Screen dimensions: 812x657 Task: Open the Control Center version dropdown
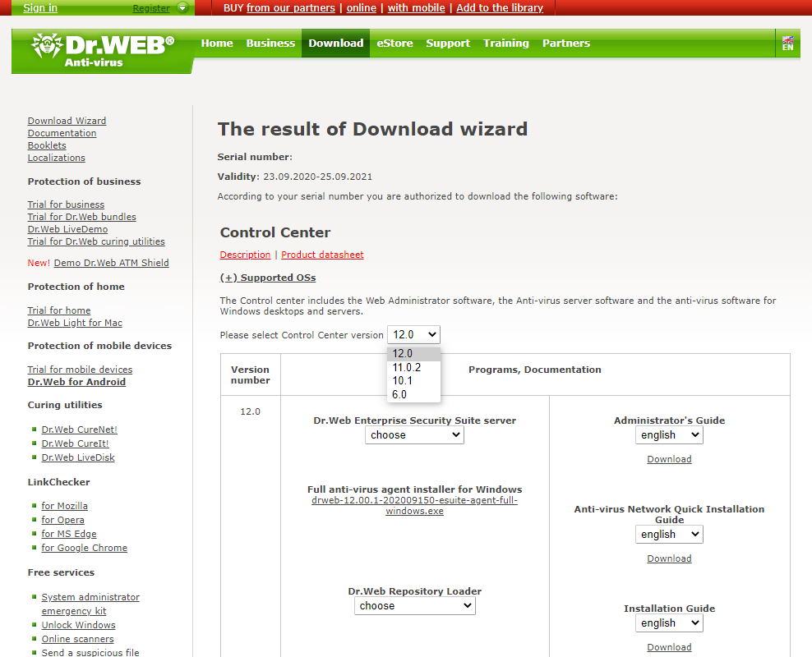[413, 335]
